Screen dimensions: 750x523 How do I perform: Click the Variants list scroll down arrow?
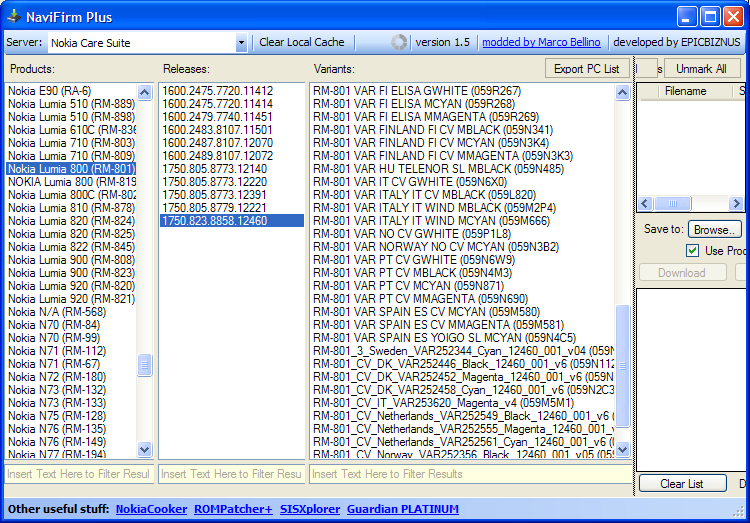pos(622,449)
